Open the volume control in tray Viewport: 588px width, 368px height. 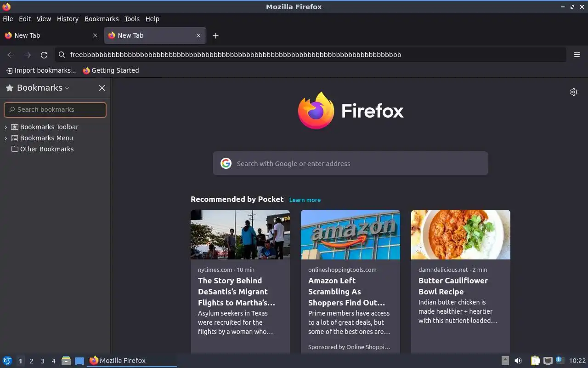click(518, 361)
